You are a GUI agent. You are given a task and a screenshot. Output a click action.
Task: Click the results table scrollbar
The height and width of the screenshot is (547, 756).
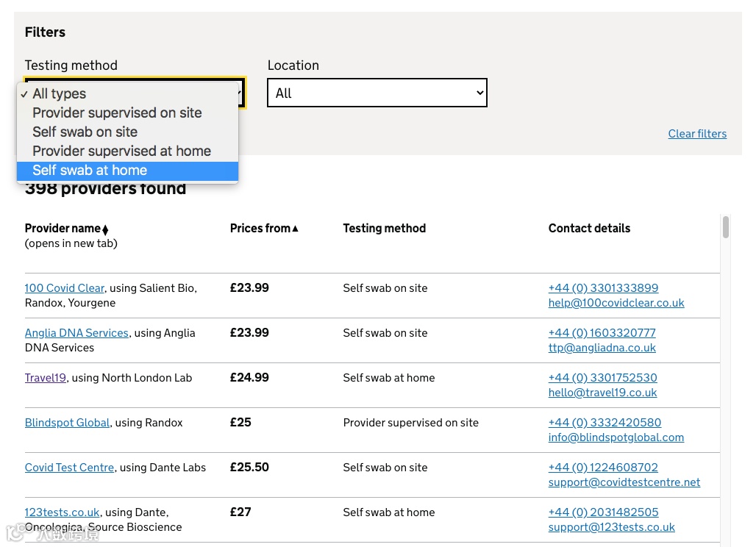coord(726,227)
